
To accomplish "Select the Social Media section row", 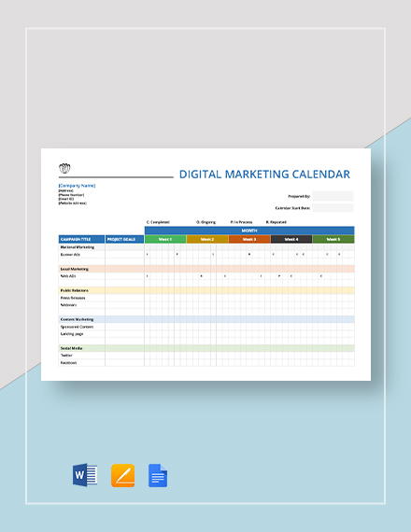I will (x=206, y=348).
